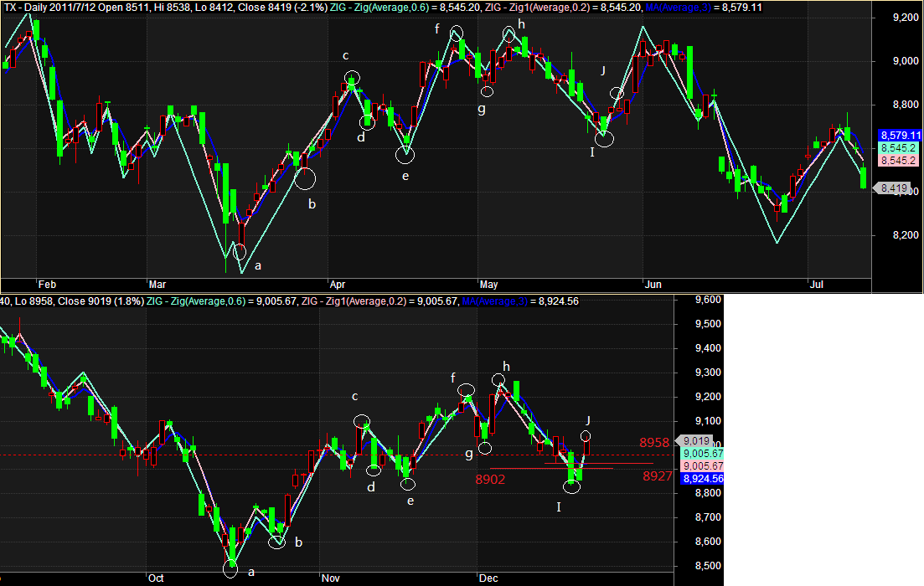924x586 pixels.
Task: Click the Mar label on the date axis
Action: 157,285
